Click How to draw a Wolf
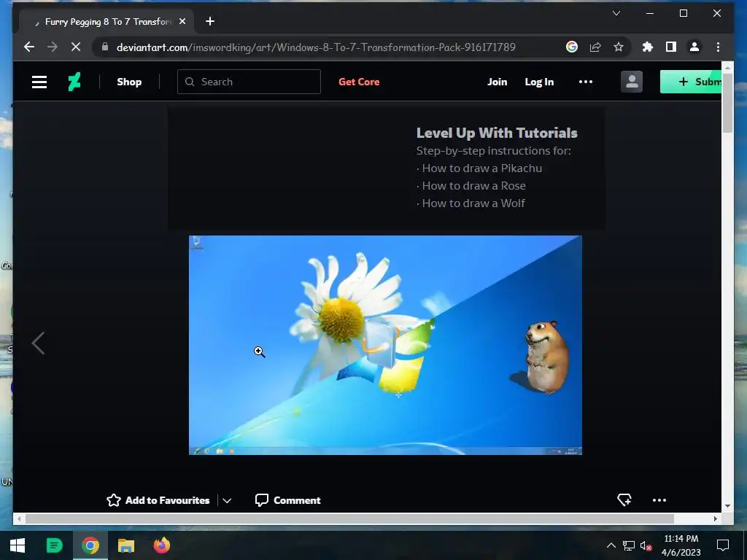The width and height of the screenshot is (747, 560). pyautogui.click(x=473, y=203)
